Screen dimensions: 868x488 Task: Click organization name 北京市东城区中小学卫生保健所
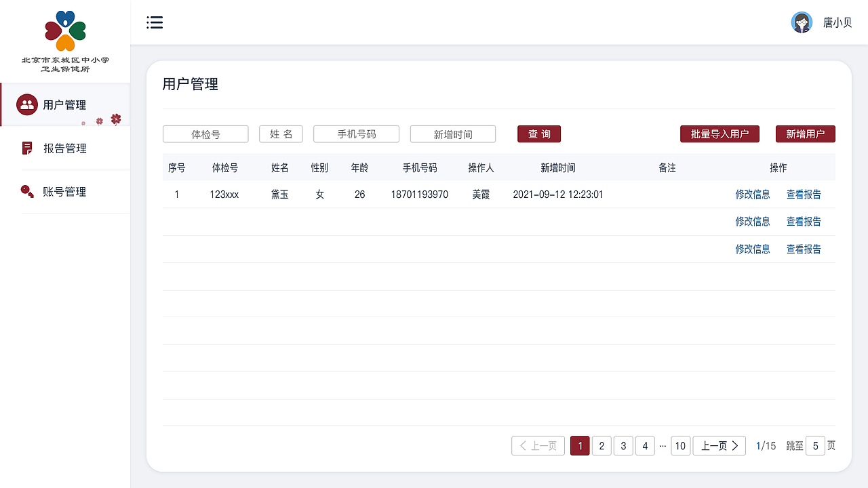coord(65,64)
